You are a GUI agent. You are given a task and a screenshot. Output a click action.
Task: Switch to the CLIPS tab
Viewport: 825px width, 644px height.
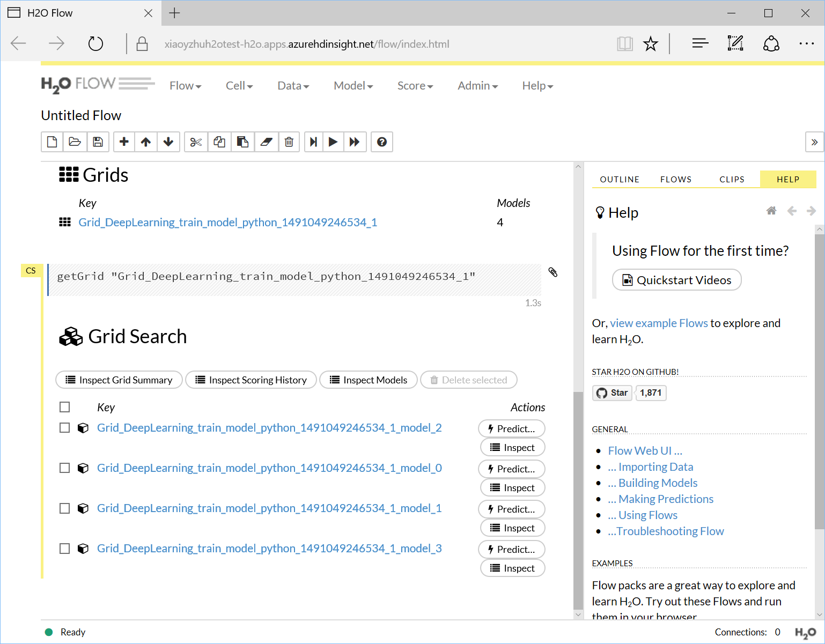[x=732, y=179]
